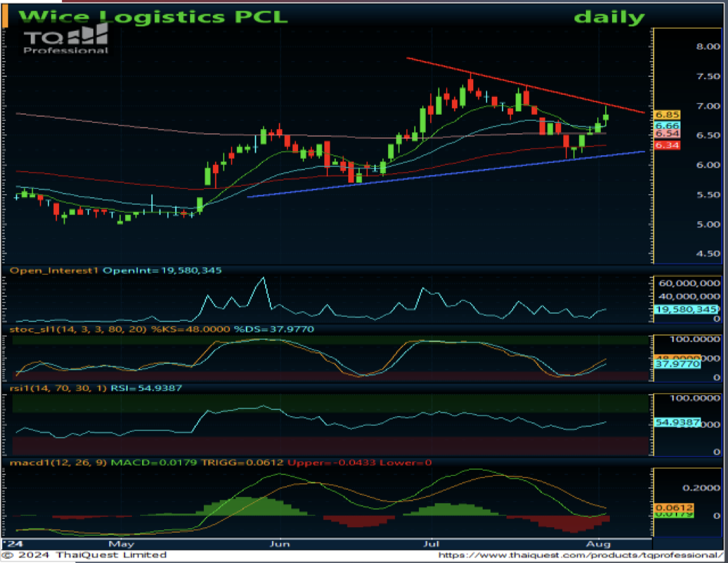This screenshot has width=728, height=563.
Task: Click the 5.00 price axis label
Action: coord(708,225)
